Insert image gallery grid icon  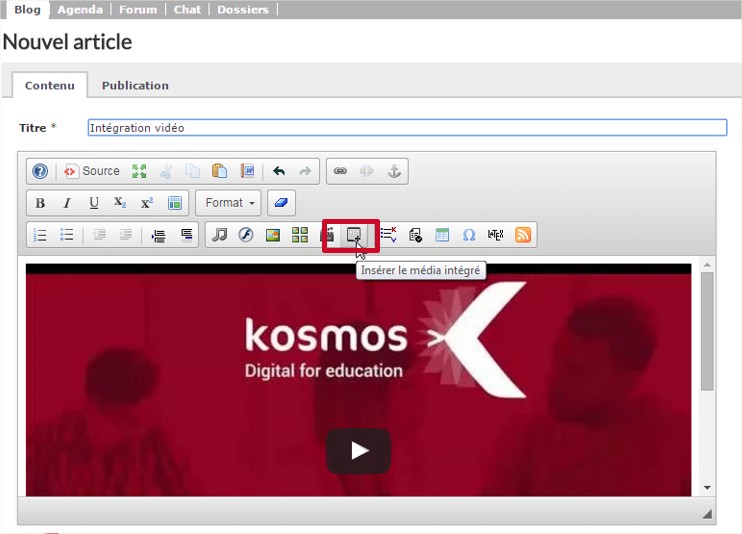click(300, 235)
